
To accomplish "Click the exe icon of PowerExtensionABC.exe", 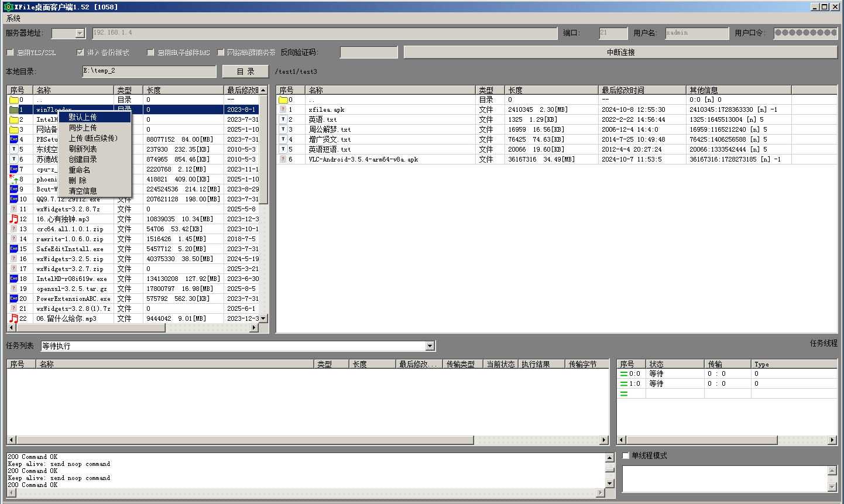I will point(14,299).
